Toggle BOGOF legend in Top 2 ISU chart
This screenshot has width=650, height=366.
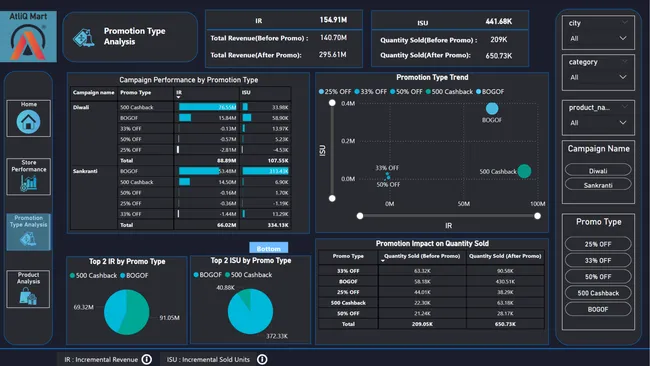coord(208,275)
